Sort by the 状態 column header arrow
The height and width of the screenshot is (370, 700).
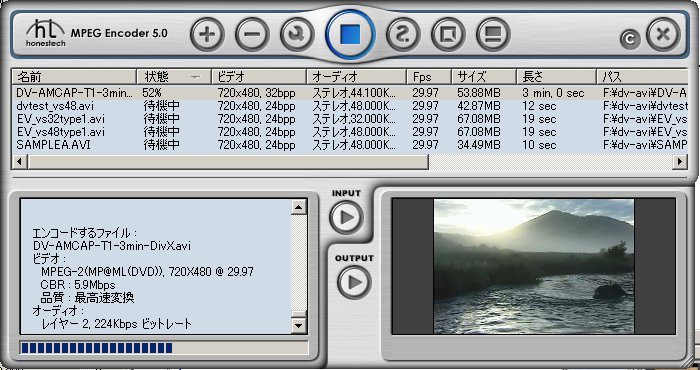point(195,77)
